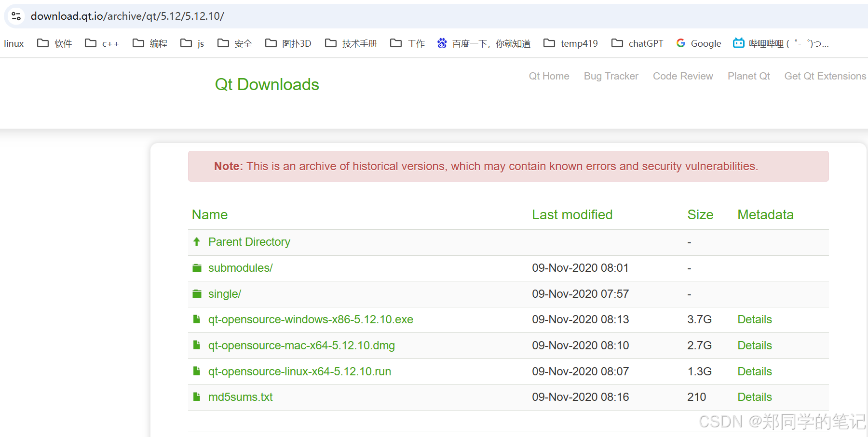Click the address bar URL

coord(127,16)
